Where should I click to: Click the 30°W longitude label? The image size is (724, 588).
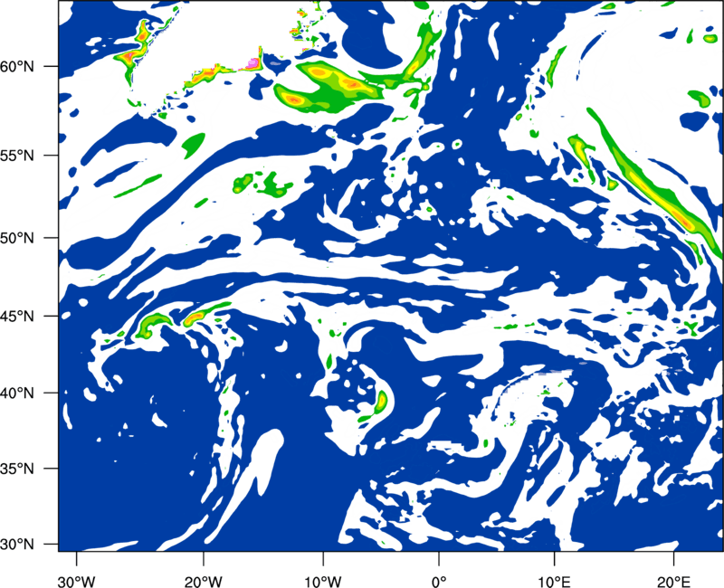coord(76,582)
